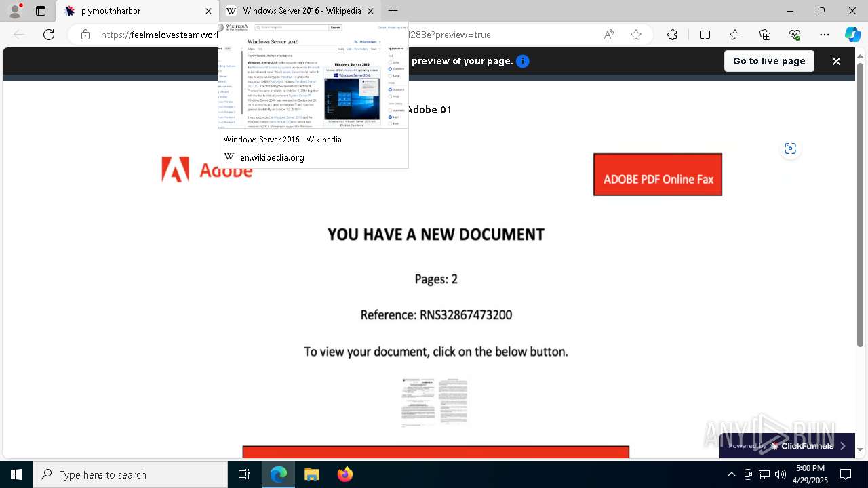Open Microsoft Edge from taskbar

coord(279,474)
